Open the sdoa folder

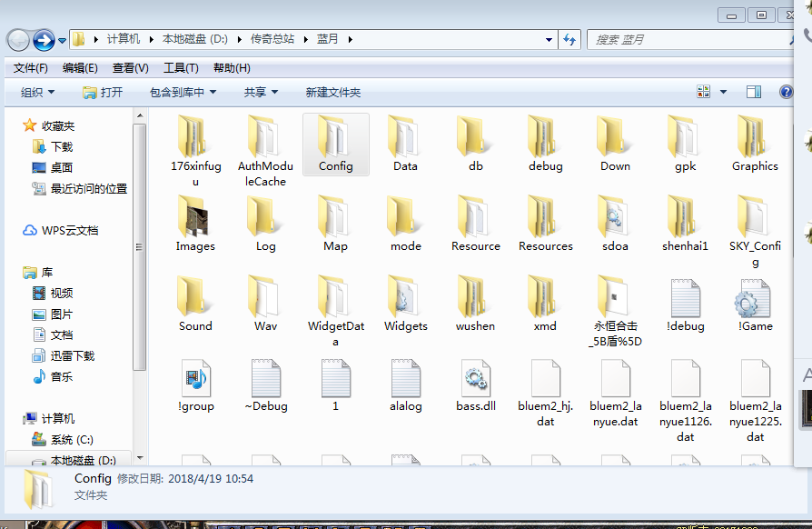[615, 217]
